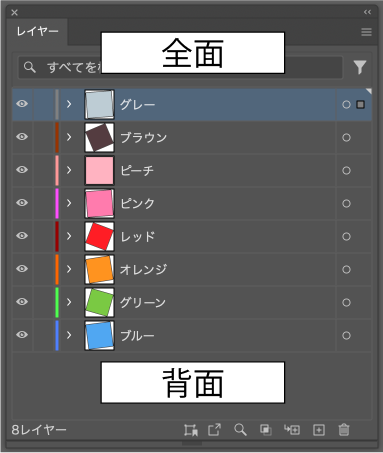
Task: Open the layer filter funnel icon
Action: pyautogui.click(x=360, y=67)
